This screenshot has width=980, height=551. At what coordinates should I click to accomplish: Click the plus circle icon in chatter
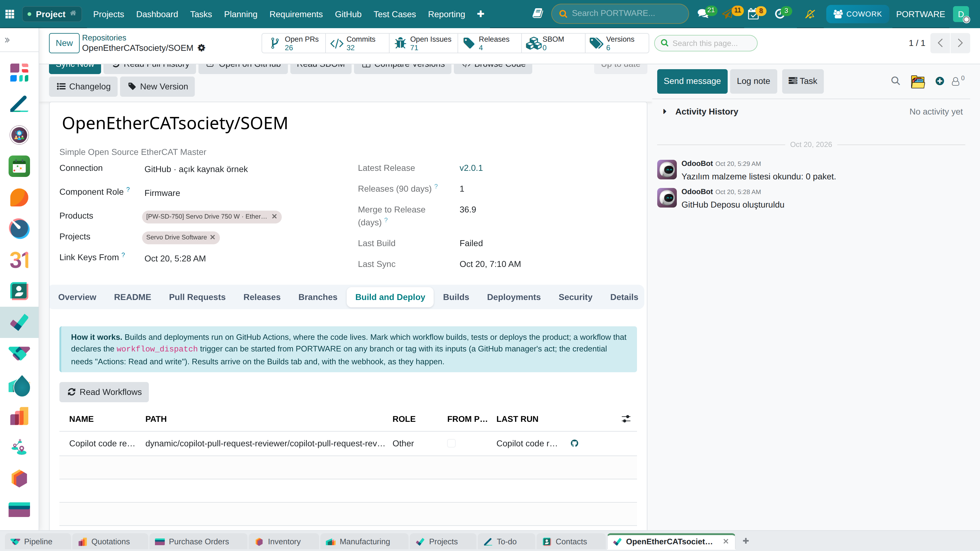[940, 81]
